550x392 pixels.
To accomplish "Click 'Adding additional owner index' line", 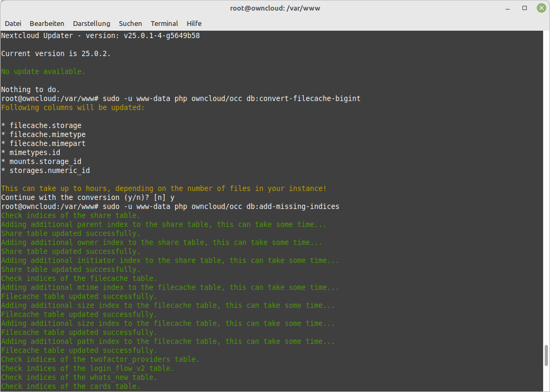I will [162, 242].
